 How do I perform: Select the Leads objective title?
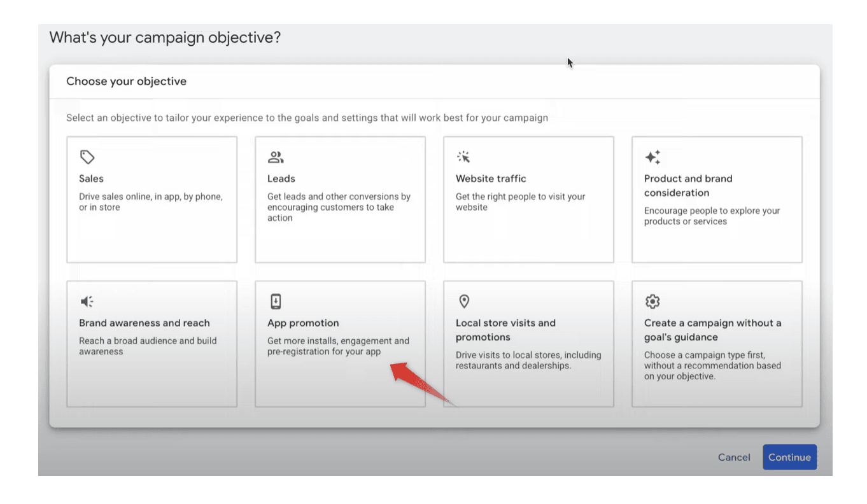pos(281,179)
